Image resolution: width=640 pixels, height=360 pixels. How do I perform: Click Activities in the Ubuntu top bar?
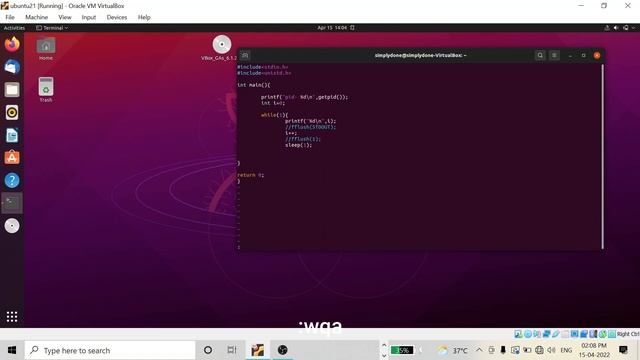14,28
